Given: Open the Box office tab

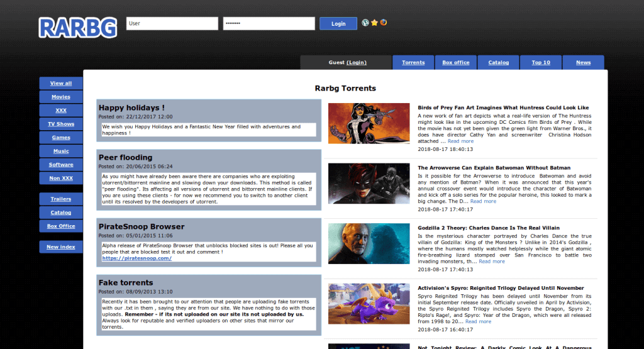Looking at the screenshot, I should pyautogui.click(x=455, y=62).
